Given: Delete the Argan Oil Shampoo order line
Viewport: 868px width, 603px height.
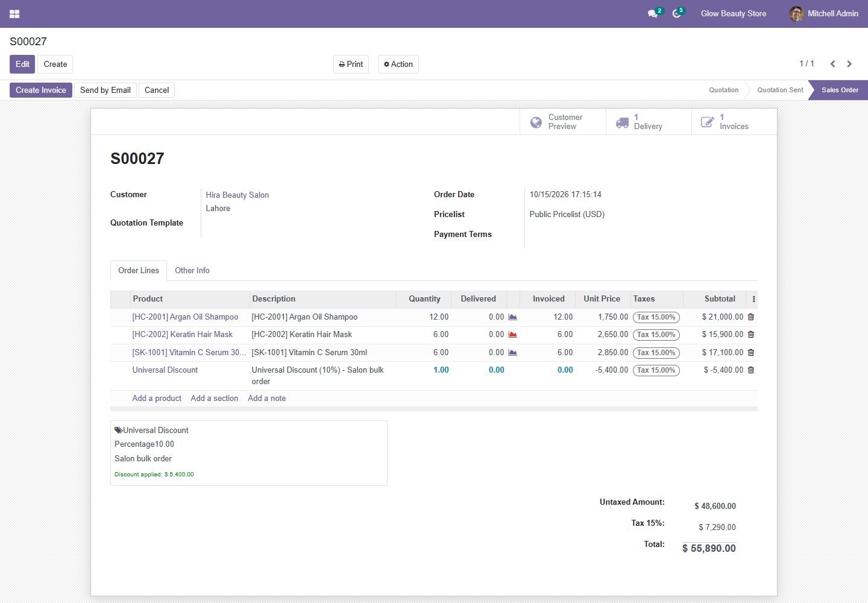Looking at the screenshot, I should [x=751, y=317].
